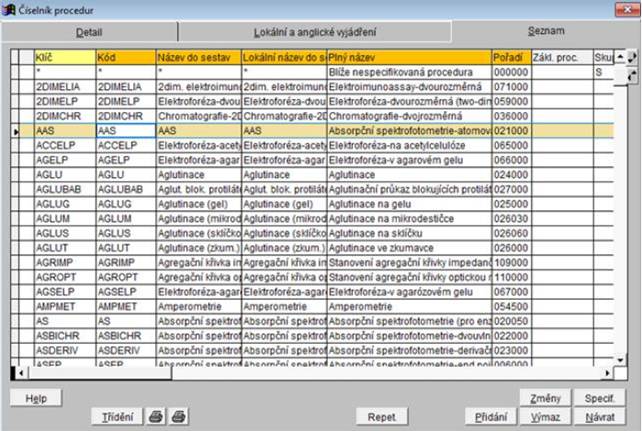Click the first printer icon beside Třídění
642x431 pixels.
click(156, 415)
